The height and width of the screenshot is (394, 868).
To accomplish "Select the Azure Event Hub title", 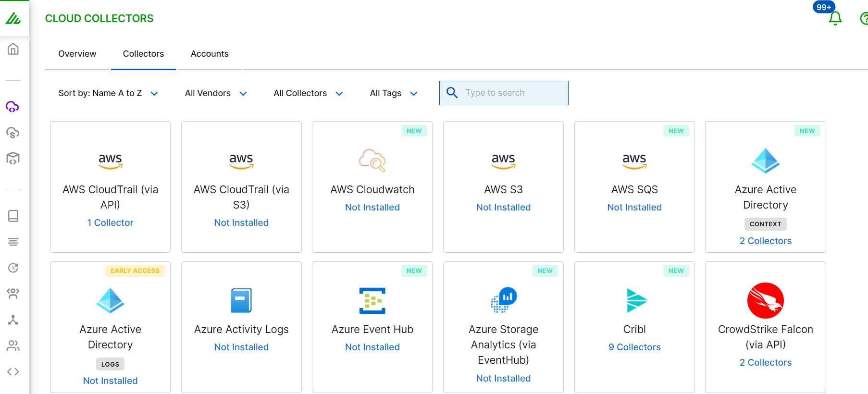I will [372, 329].
